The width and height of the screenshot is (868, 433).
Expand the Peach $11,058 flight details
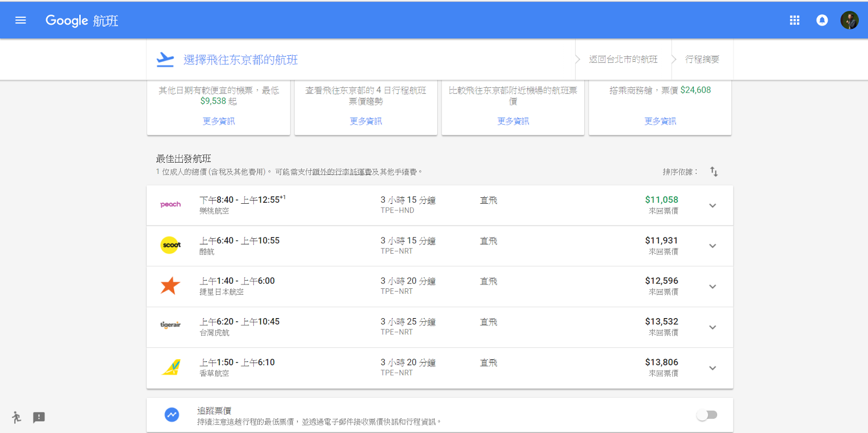713,205
